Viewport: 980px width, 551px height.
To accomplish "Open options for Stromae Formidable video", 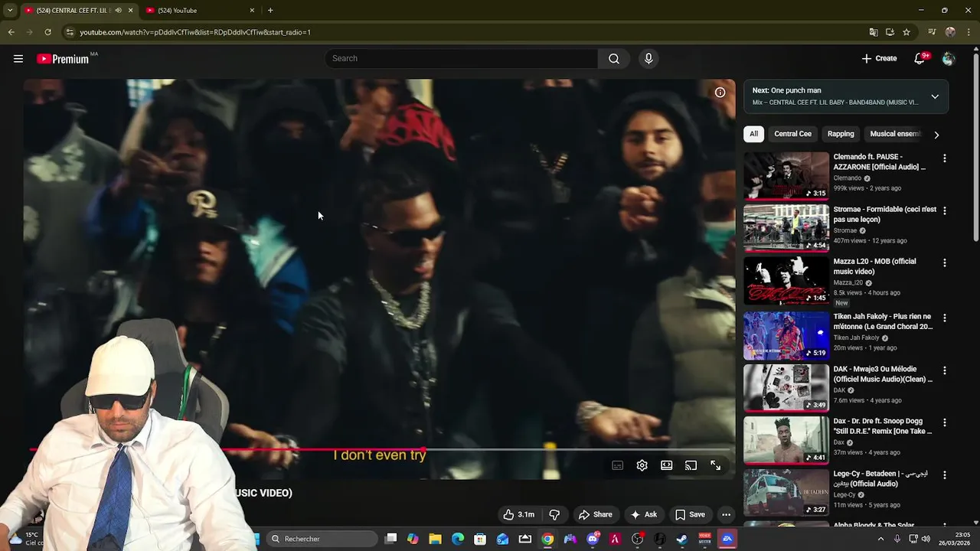I will [944, 210].
